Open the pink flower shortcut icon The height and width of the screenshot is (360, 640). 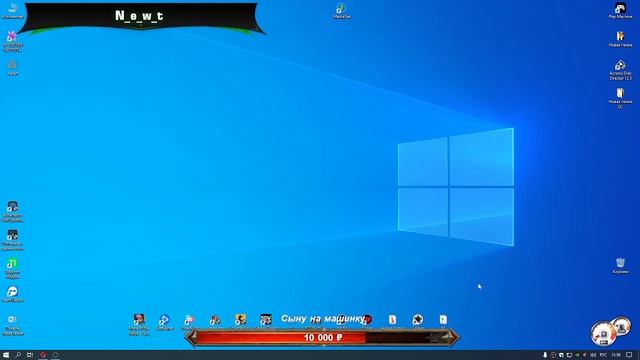12,41
